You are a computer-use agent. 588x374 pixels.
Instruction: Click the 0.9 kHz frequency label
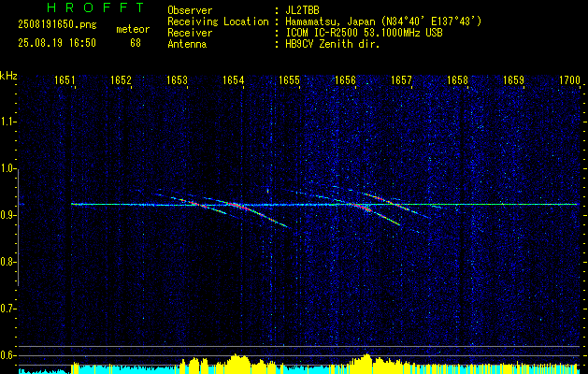click(x=7, y=215)
